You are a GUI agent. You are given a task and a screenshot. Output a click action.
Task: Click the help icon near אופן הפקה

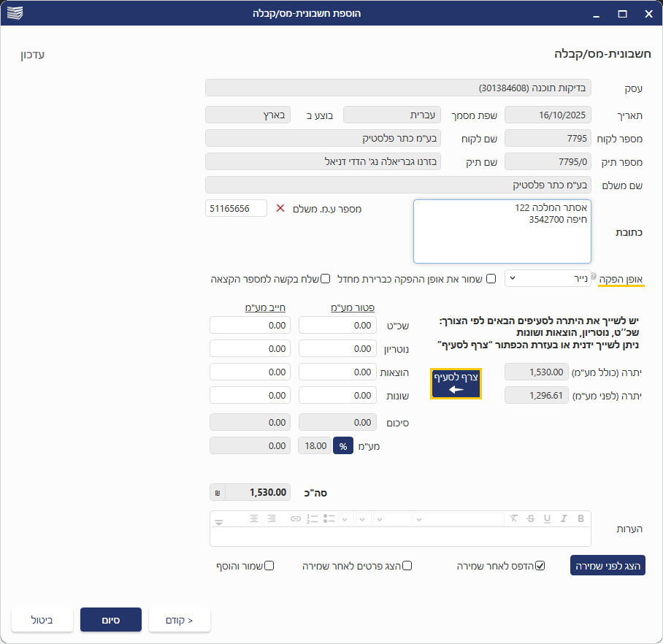point(594,275)
